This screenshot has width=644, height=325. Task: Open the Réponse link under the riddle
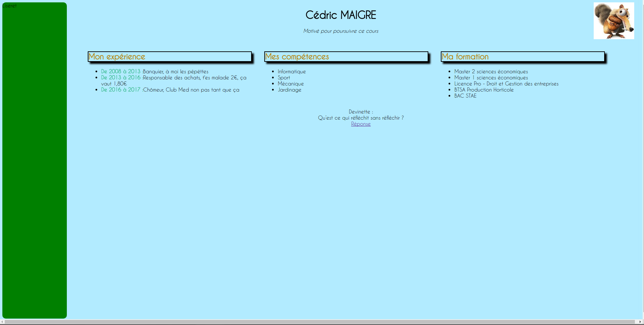360,124
